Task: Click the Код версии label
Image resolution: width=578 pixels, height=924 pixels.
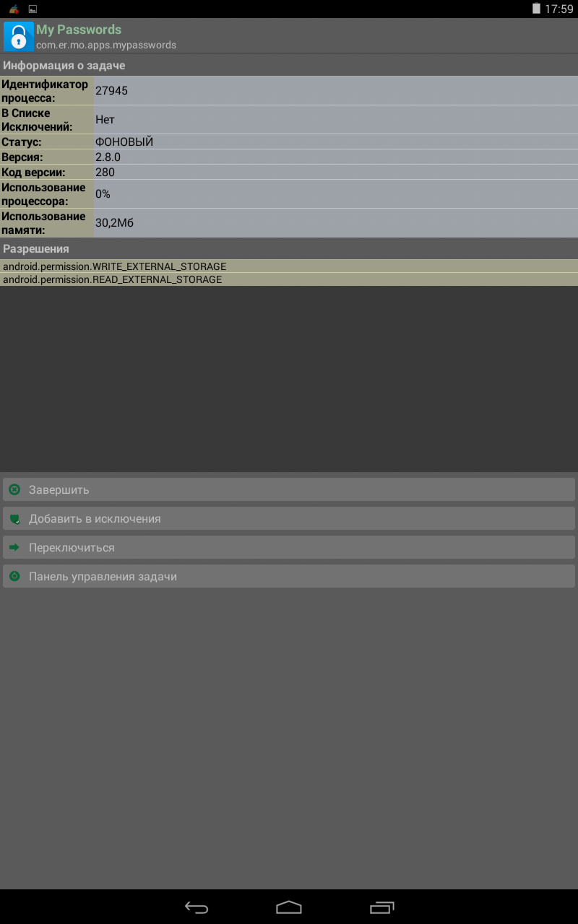Action: 33,173
